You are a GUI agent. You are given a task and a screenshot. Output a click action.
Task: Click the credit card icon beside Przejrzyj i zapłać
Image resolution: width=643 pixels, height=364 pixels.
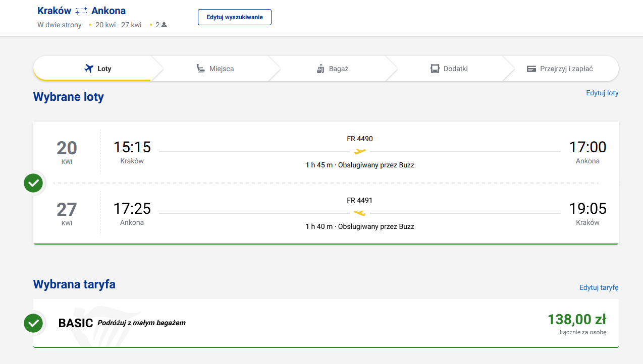531,69
